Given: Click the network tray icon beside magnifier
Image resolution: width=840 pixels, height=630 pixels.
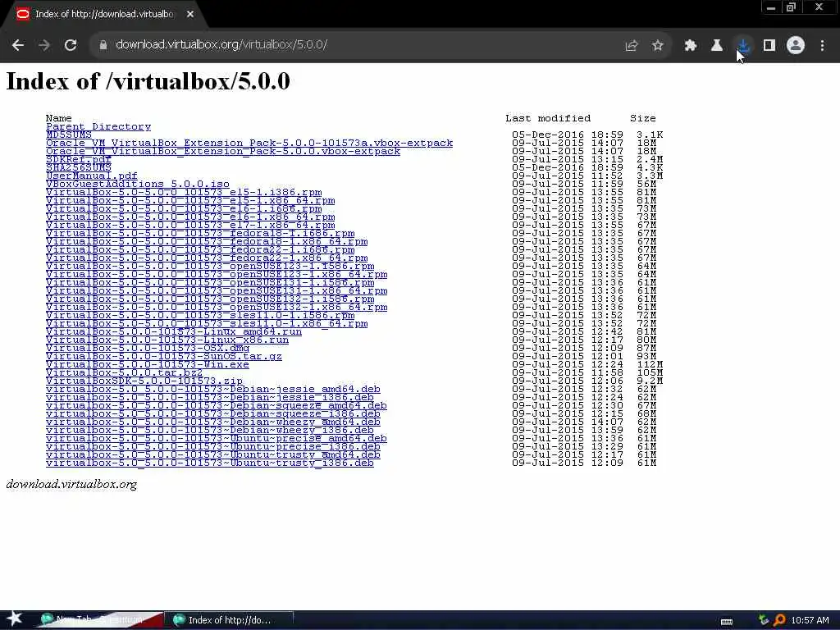Looking at the screenshot, I should click(x=764, y=620).
